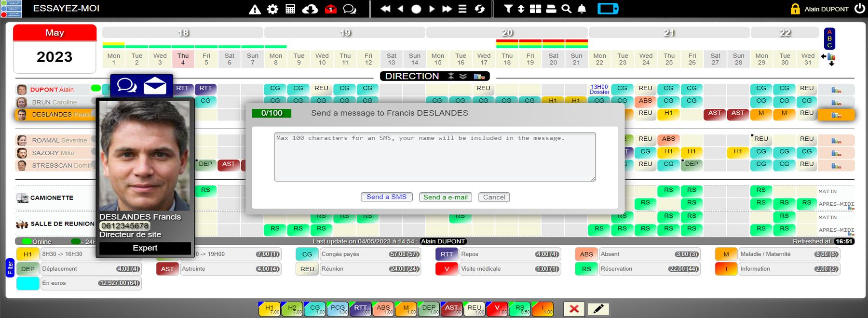
Task: Select the V red swatch in bottom palette
Action: pyautogui.click(x=497, y=309)
